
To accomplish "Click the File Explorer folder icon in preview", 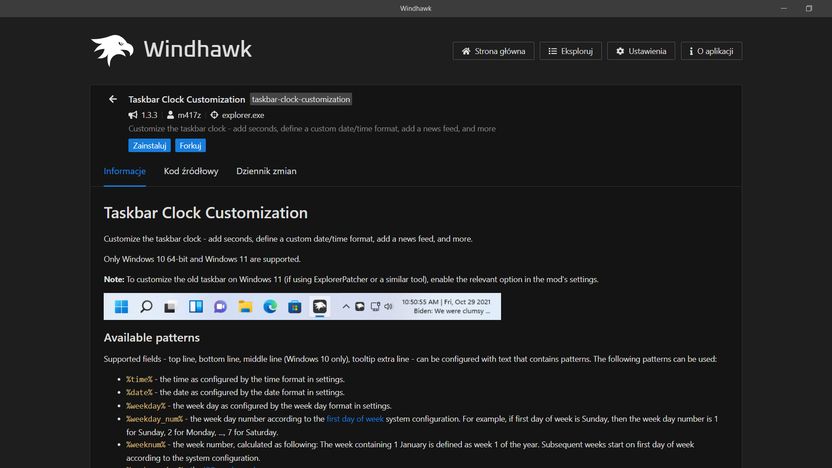I will [x=245, y=306].
